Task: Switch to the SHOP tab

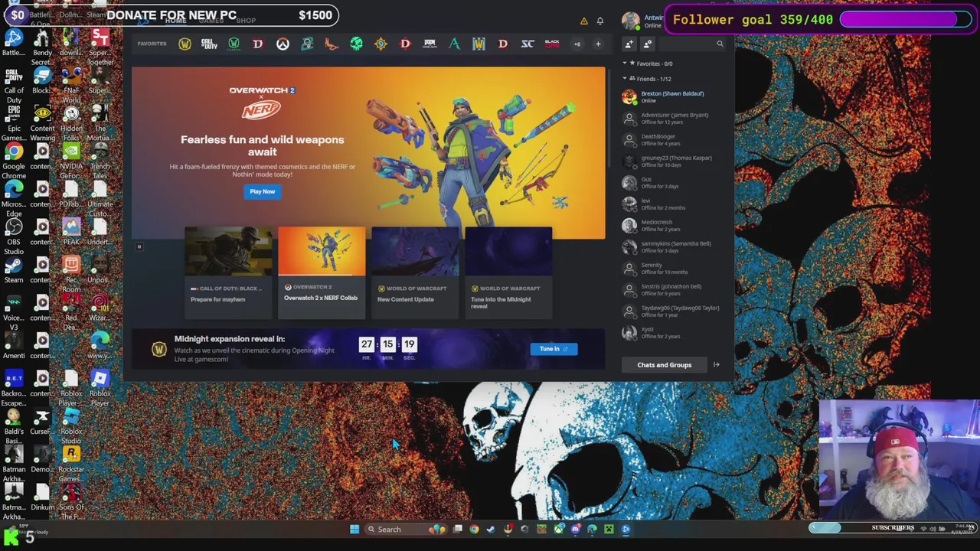Action: (246, 21)
